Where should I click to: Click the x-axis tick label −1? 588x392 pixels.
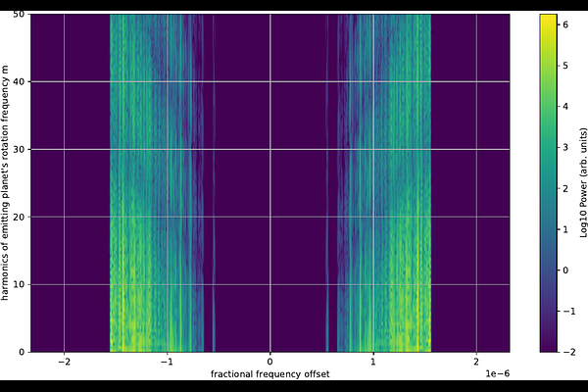tap(167, 362)
